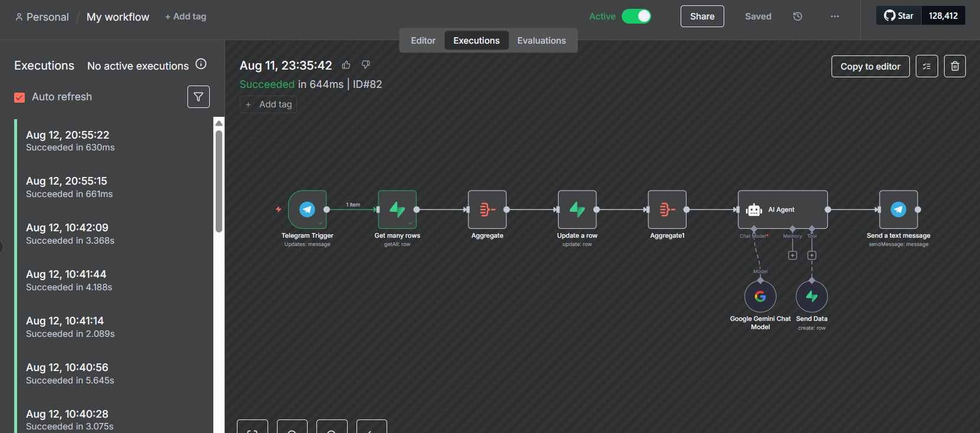Click the GitHub Star button
Viewport: 980px width, 433px height.
pos(899,16)
